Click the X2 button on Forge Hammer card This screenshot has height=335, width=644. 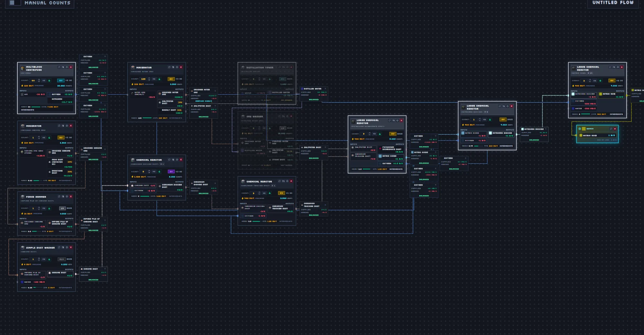pyautogui.click(x=44, y=208)
